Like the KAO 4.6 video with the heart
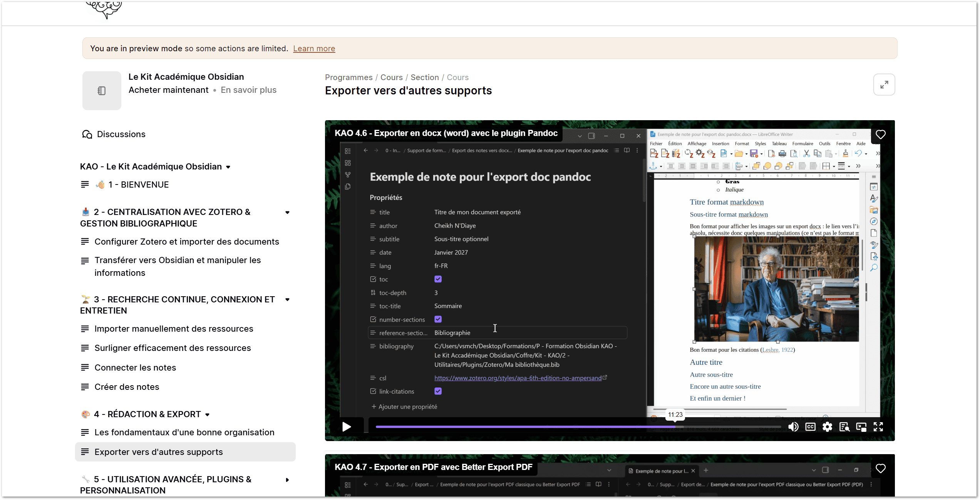 click(x=881, y=134)
